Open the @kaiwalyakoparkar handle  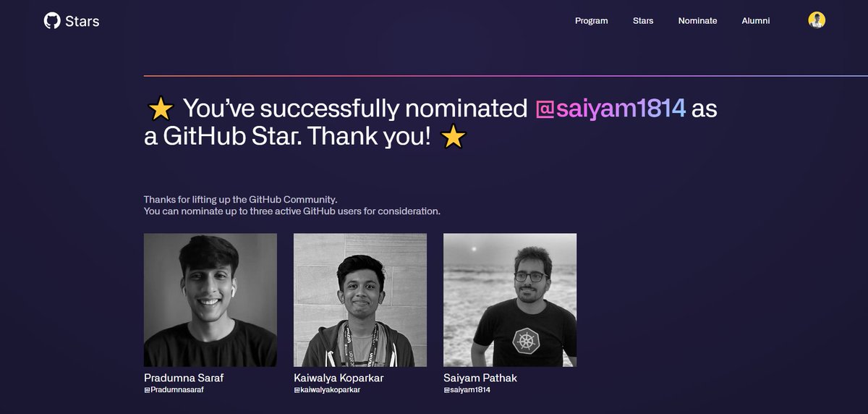coord(327,390)
